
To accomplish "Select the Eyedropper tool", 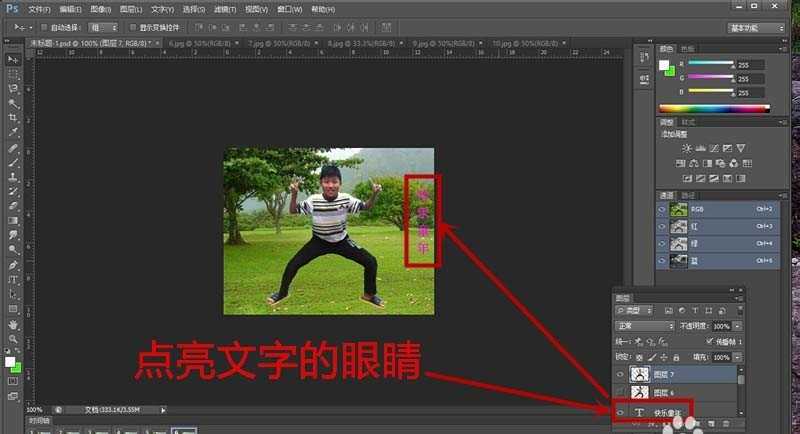I will point(14,131).
